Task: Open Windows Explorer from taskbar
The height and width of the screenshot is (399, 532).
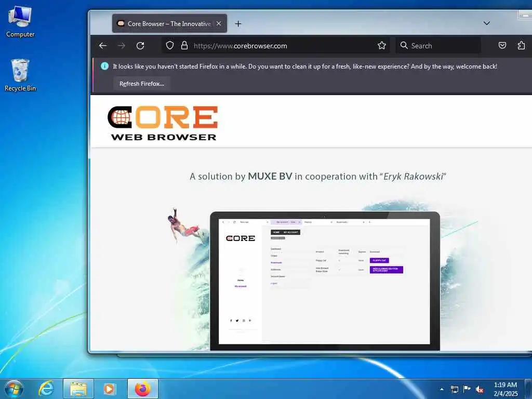Action: pos(78,389)
